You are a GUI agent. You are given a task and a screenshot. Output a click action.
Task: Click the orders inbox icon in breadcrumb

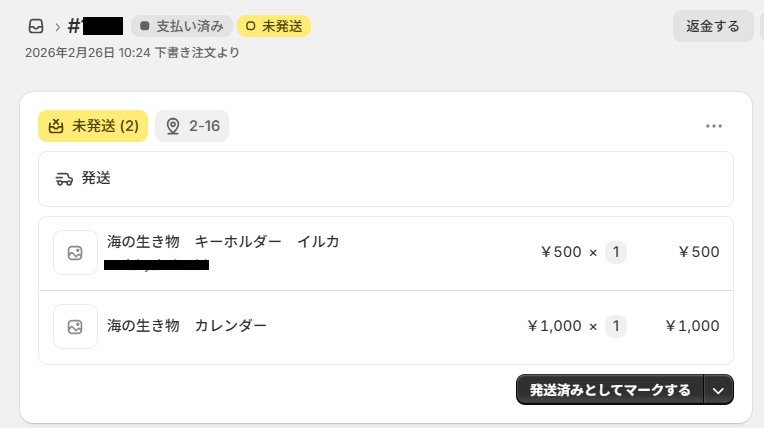click(x=36, y=26)
